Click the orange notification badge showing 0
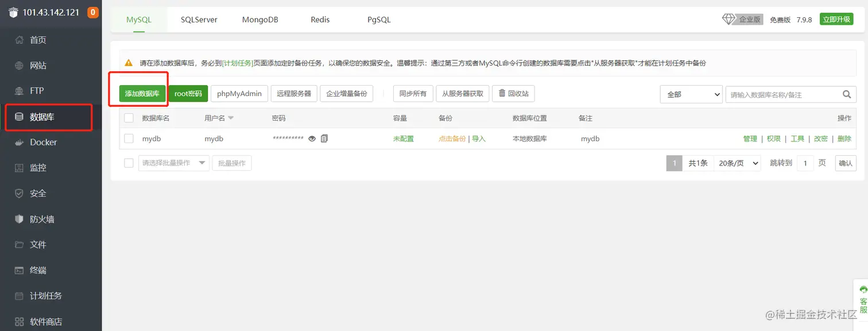This screenshot has width=868, height=331. (93, 12)
